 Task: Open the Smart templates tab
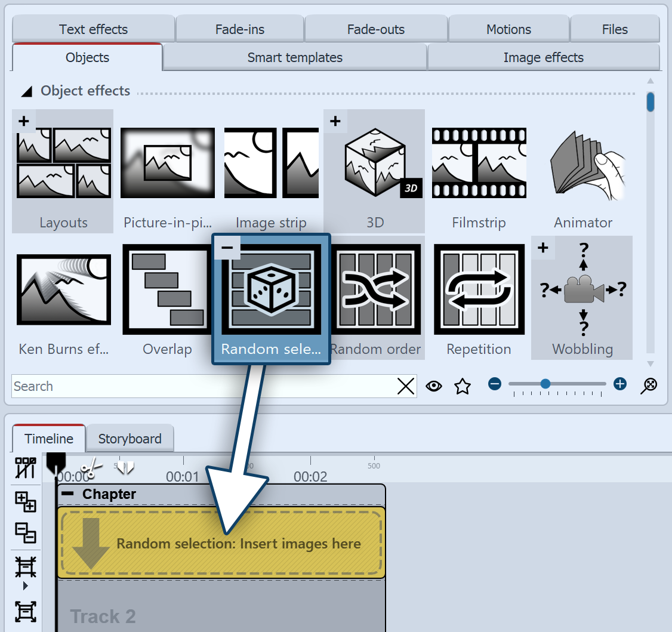click(x=295, y=58)
